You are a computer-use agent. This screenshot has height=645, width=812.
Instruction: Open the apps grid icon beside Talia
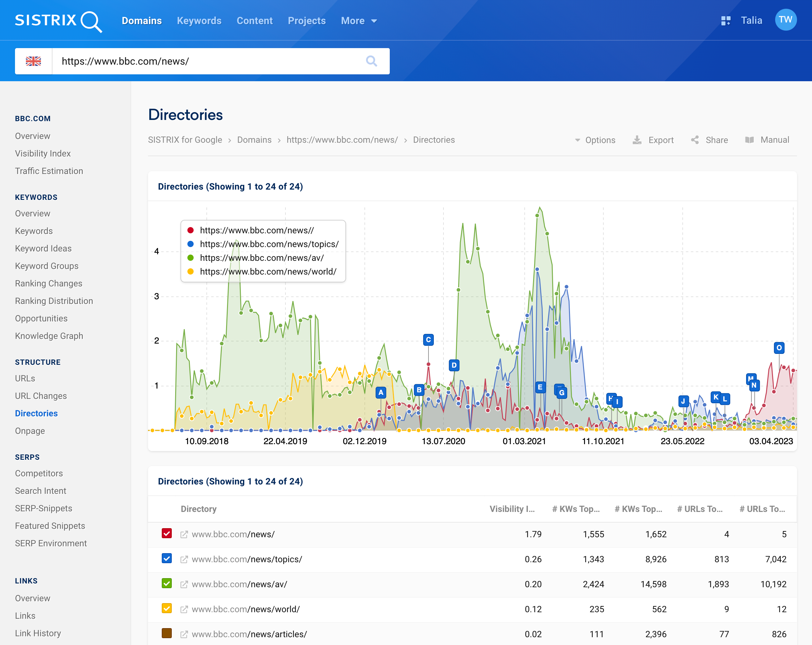[726, 21]
